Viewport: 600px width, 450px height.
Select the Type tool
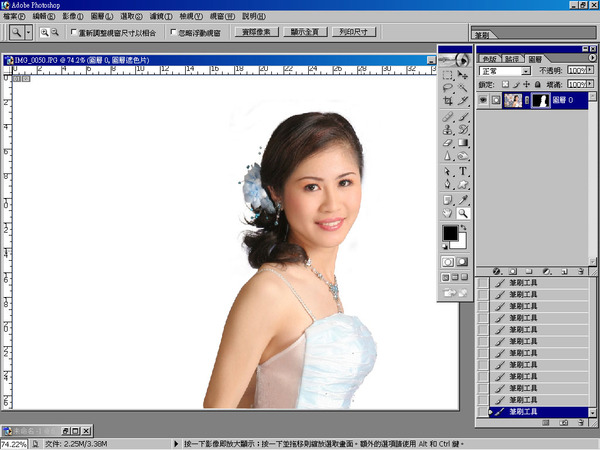pos(463,171)
